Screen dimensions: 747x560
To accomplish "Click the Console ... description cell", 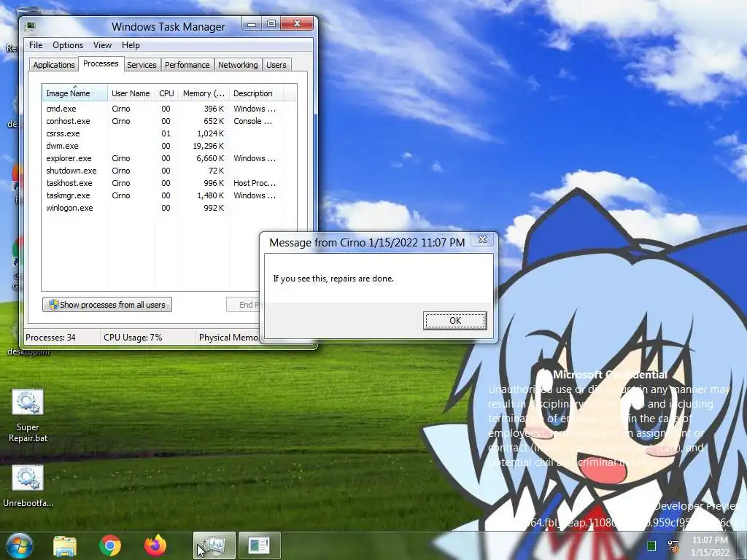I will tap(252, 121).
